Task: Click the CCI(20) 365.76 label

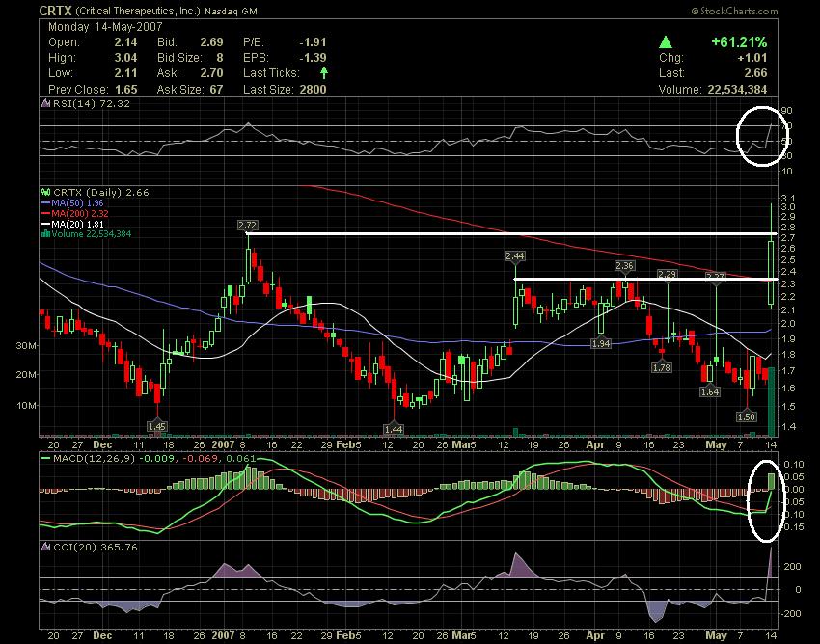Action: [96, 547]
